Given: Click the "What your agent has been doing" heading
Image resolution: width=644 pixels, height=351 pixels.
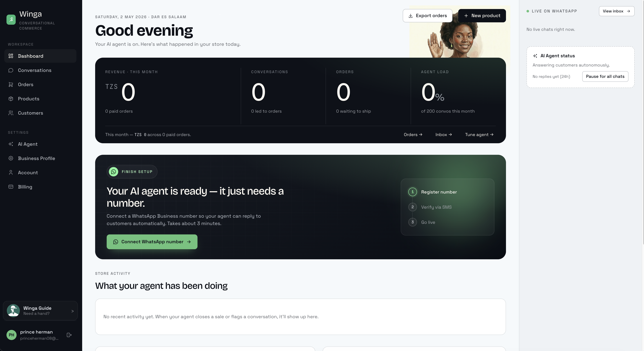Looking at the screenshot, I should [161, 286].
